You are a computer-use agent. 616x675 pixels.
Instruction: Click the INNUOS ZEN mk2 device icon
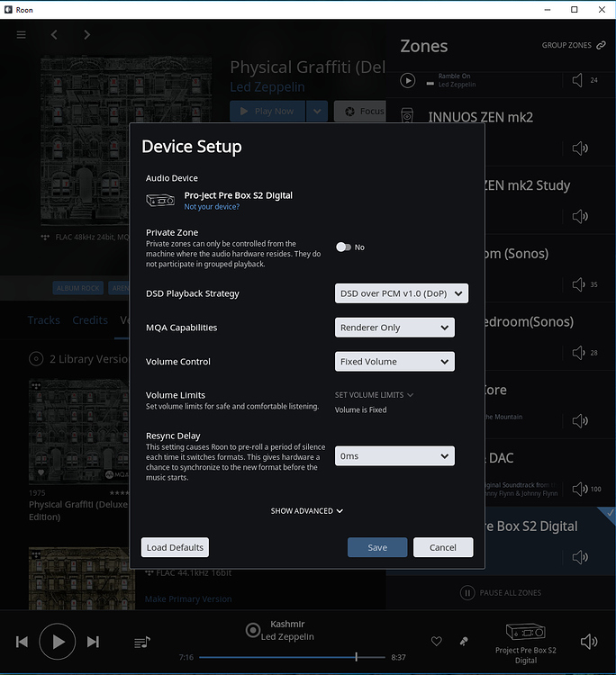pos(407,115)
